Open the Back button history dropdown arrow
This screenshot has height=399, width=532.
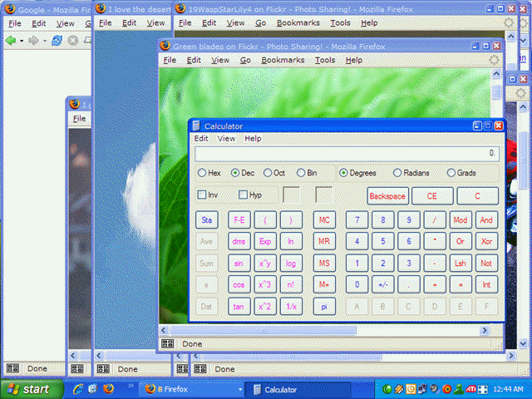(22, 41)
